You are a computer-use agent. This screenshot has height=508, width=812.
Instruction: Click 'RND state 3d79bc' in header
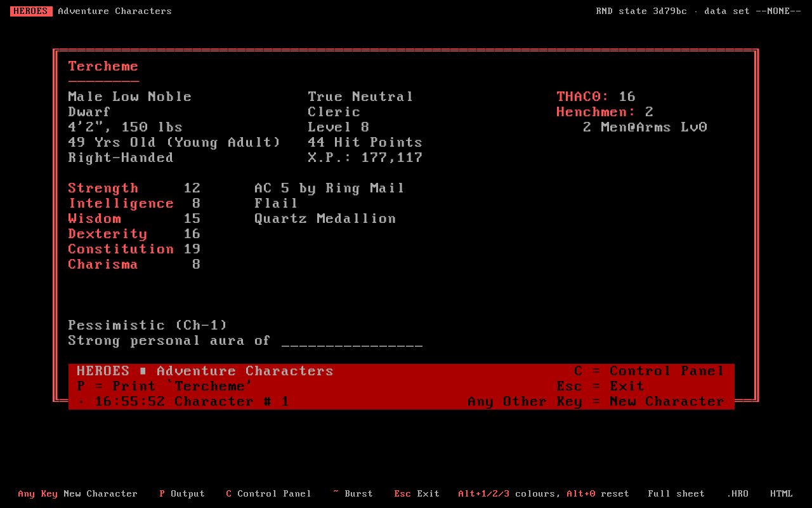point(641,11)
